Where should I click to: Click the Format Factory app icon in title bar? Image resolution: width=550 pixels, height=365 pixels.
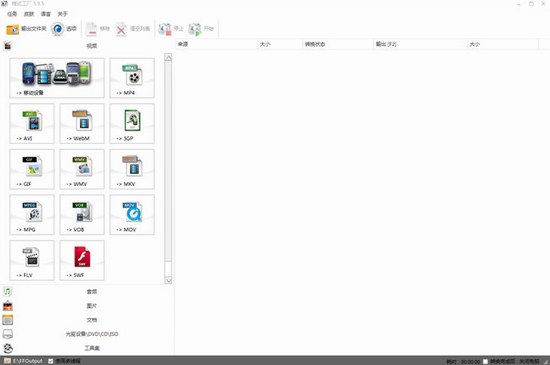tap(5, 4)
